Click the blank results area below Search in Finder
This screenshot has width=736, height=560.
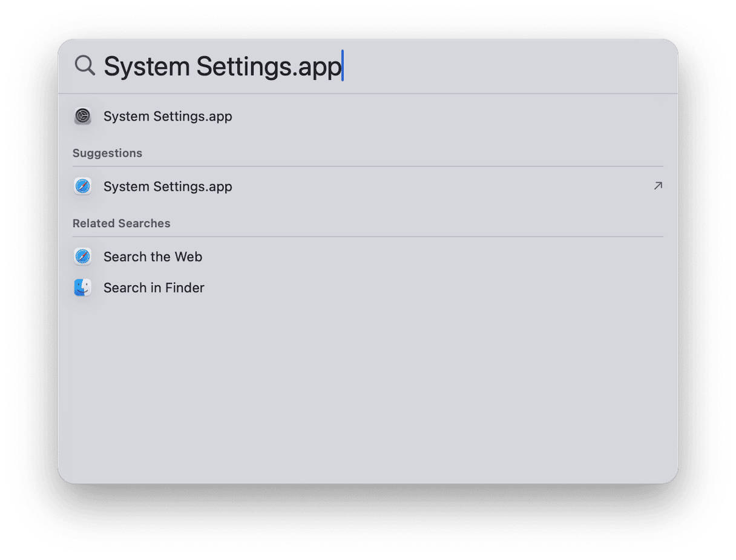368,387
